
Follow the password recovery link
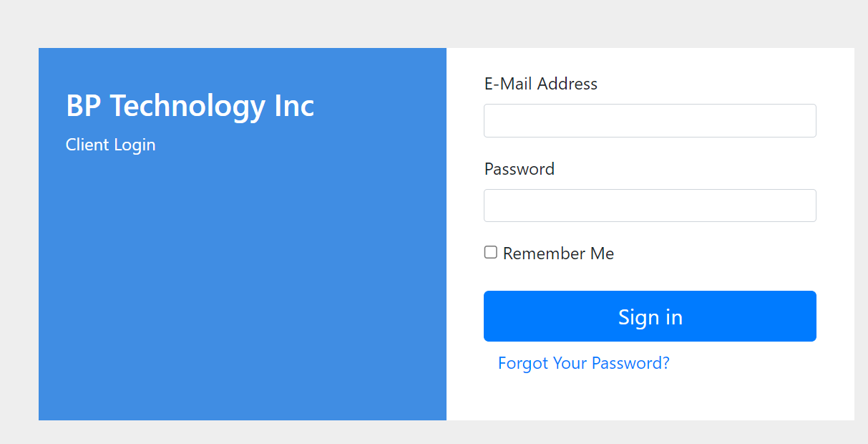point(583,363)
